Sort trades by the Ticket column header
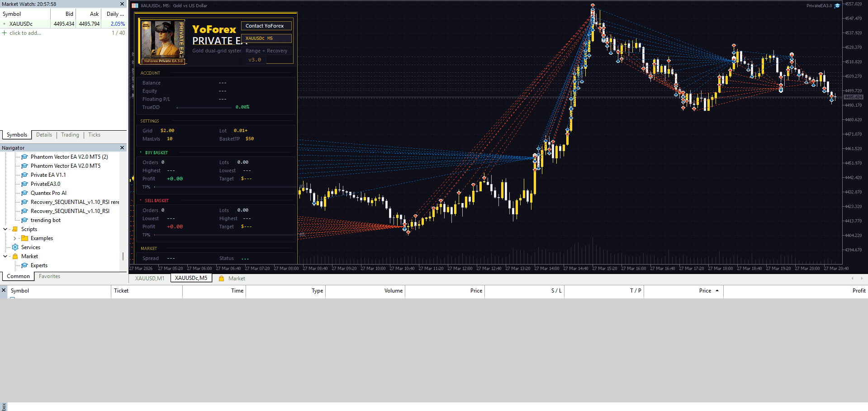This screenshot has width=868, height=411. pos(147,291)
